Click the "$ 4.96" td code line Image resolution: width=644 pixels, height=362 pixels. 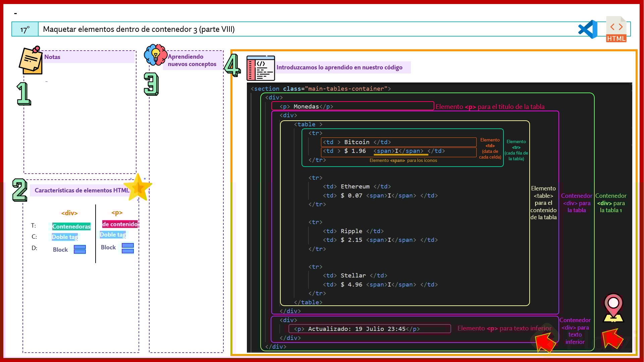pyautogui.click(x=380, y=285)
